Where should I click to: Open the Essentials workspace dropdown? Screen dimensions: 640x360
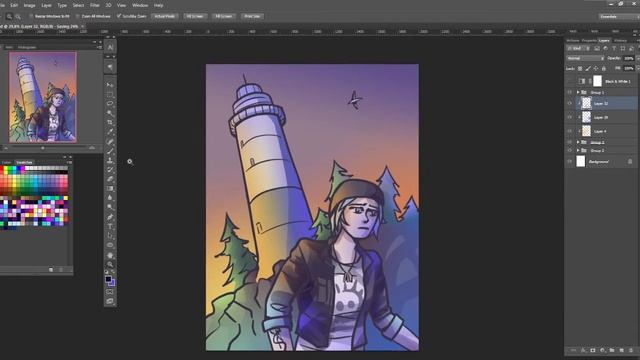pos(619,16)
